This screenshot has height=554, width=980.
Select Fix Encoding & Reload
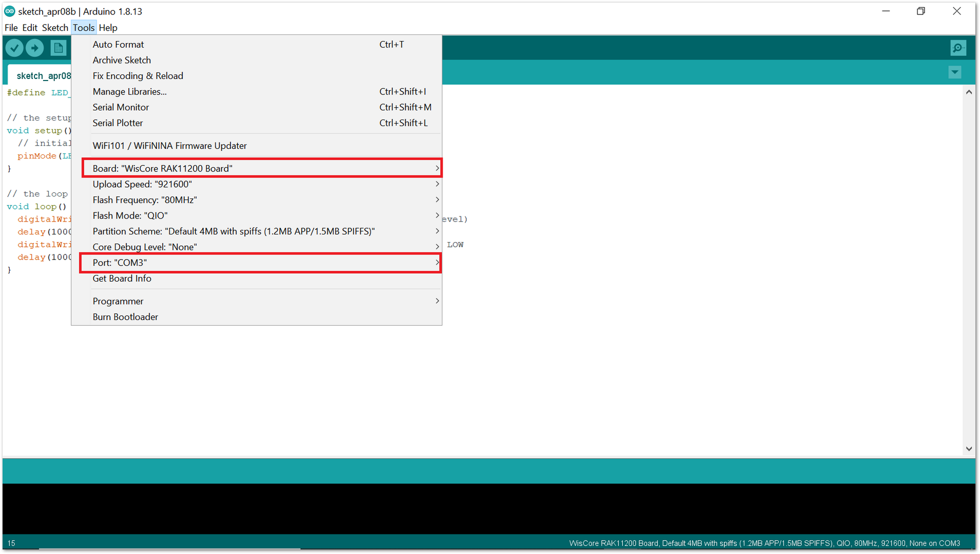(256, 76)
